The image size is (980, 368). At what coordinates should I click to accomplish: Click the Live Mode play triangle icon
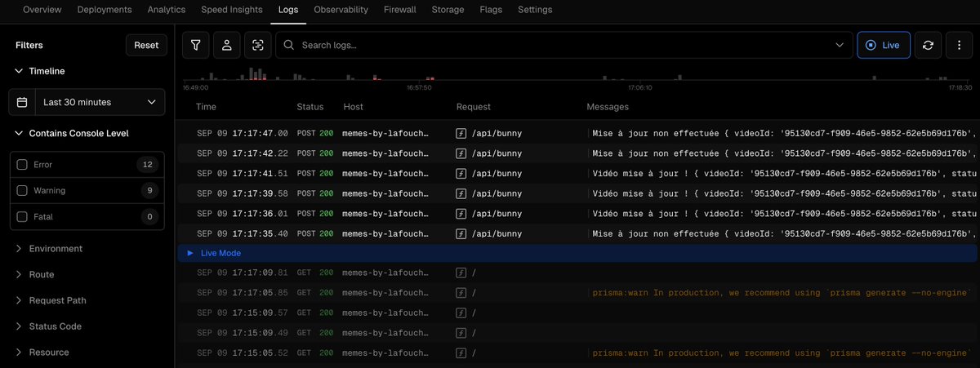tap(190, 253)
